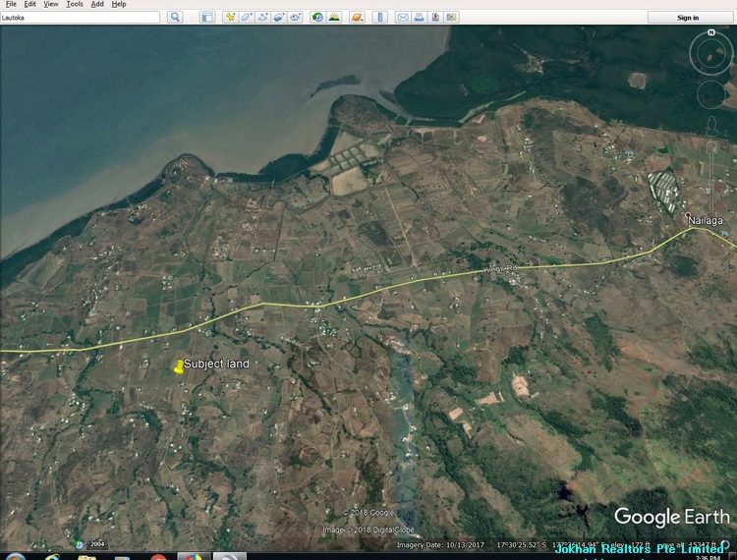The width and height of the screenshot is (737, 560).
Task: Start the Record a Tour tool
Action: 295,17
